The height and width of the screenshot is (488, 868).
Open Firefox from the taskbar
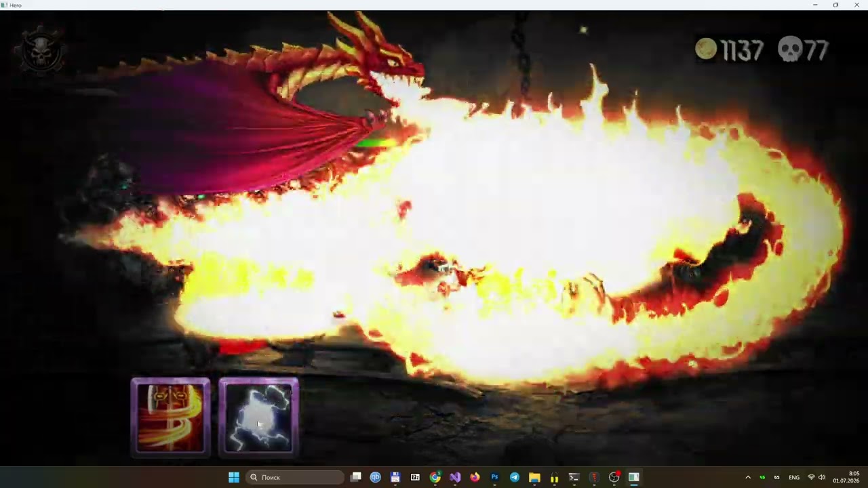[475, 477]
